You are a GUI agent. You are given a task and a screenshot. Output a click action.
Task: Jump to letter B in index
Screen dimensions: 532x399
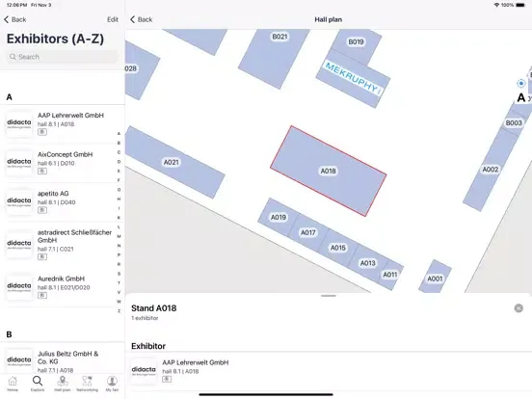pos(119,143)
